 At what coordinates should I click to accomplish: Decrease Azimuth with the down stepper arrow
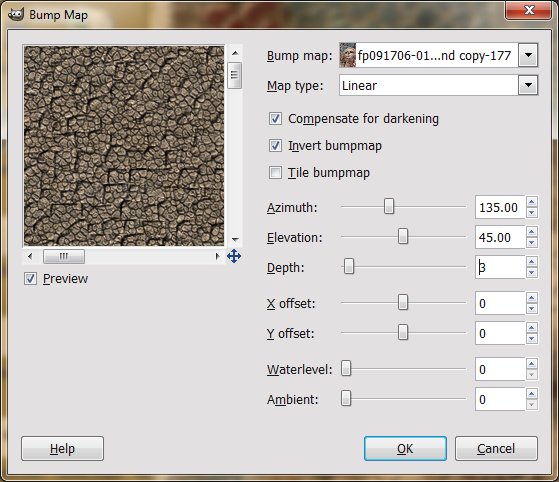532,213
